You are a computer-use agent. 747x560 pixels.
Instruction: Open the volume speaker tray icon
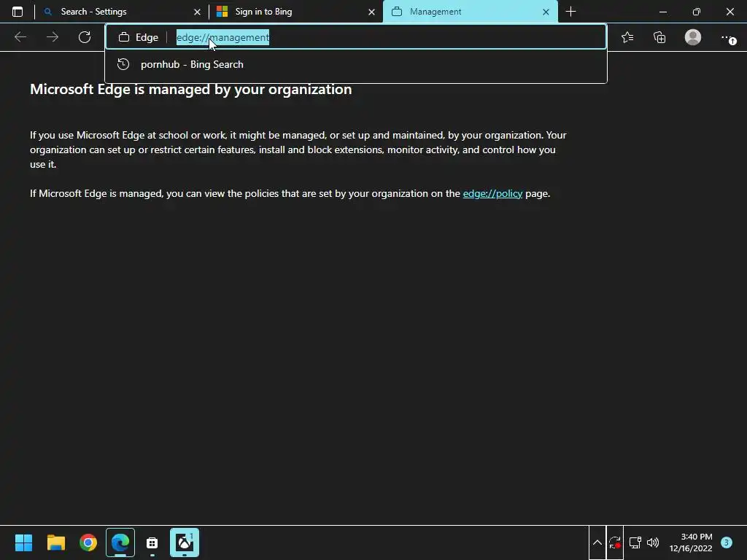[x=653, y=542]
